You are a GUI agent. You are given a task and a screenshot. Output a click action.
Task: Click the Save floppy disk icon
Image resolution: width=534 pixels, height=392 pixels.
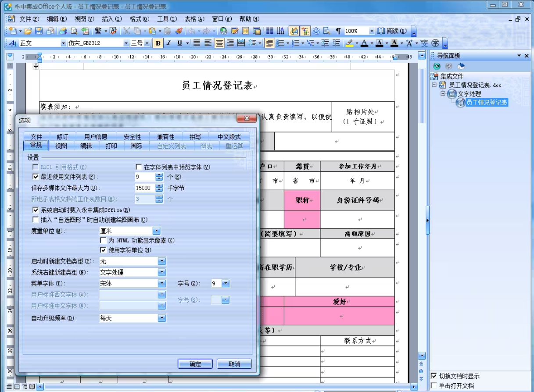(x=39, y=31)
